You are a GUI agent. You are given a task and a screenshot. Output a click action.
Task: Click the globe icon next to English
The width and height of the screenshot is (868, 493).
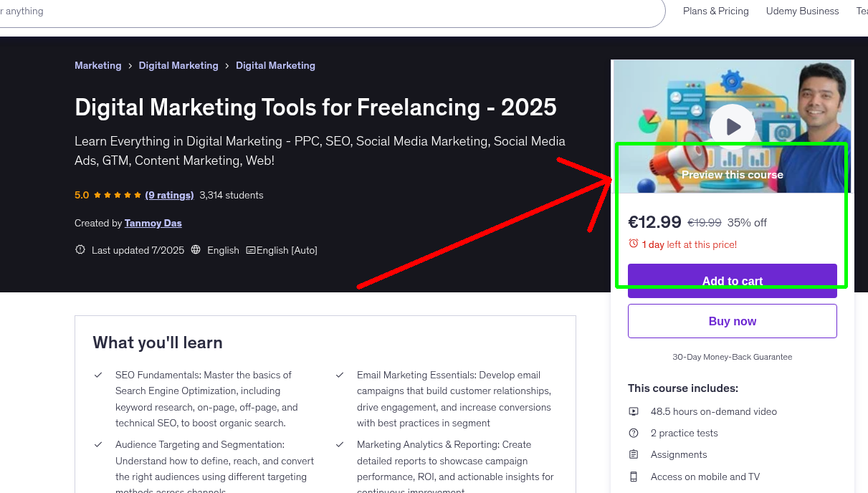pyautogui.click(x=196, y=250)
